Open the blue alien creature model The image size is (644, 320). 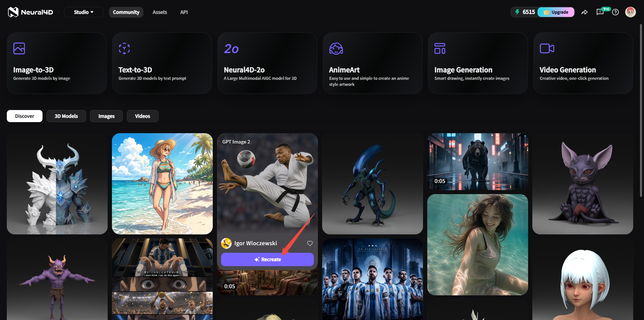click(x=373, y=184)
